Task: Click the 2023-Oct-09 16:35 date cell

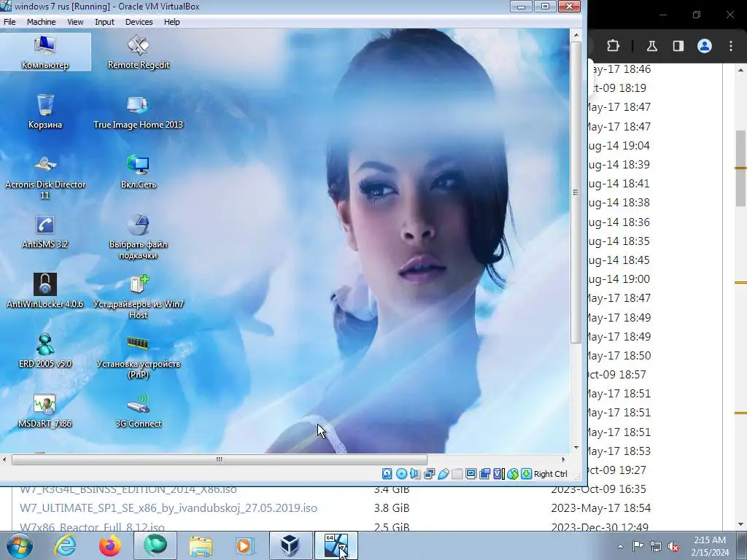Action: click(x=598, y=489)
